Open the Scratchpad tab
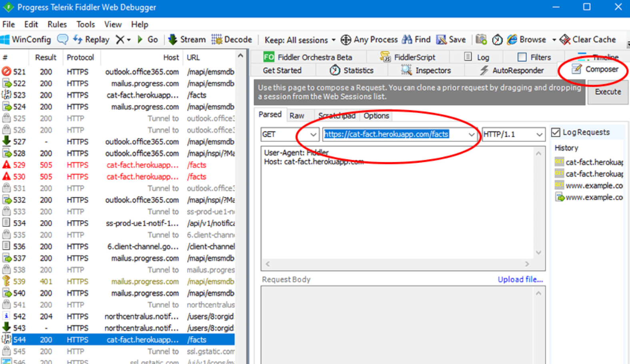Image resolution: width=630 pixels, height=364 pixels. click(x=337, y=115)
